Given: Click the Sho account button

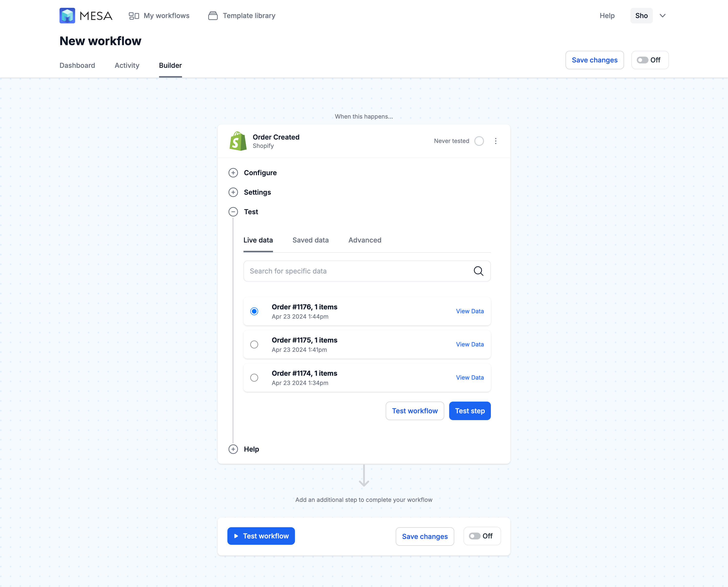Looking at the screenshot, I should (641, 16).
